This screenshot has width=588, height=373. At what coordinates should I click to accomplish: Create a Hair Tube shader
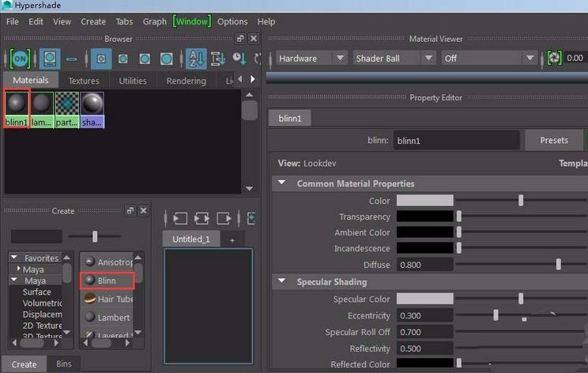point(107,300)
